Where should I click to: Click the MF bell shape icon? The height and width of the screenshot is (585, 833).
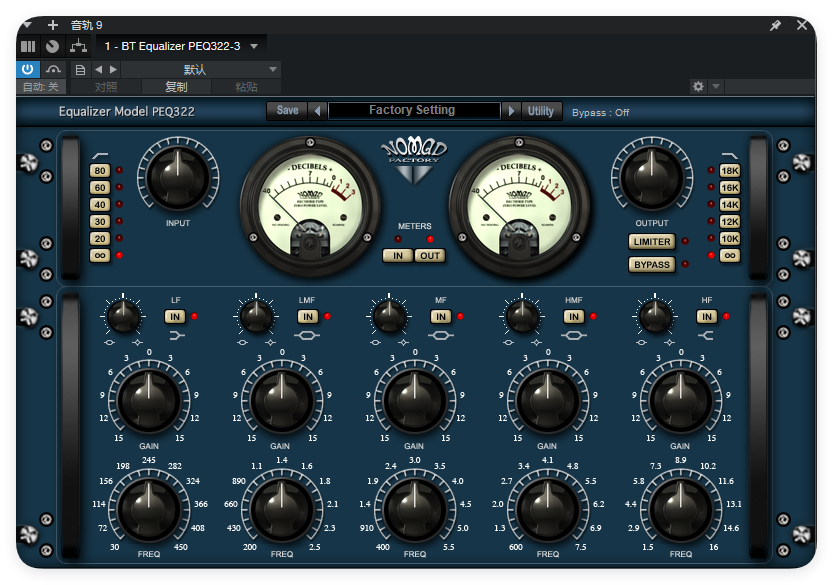440,335
